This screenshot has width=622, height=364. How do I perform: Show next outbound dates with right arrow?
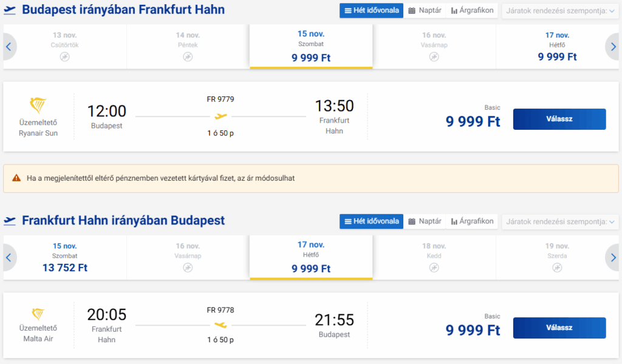[613, 47]
